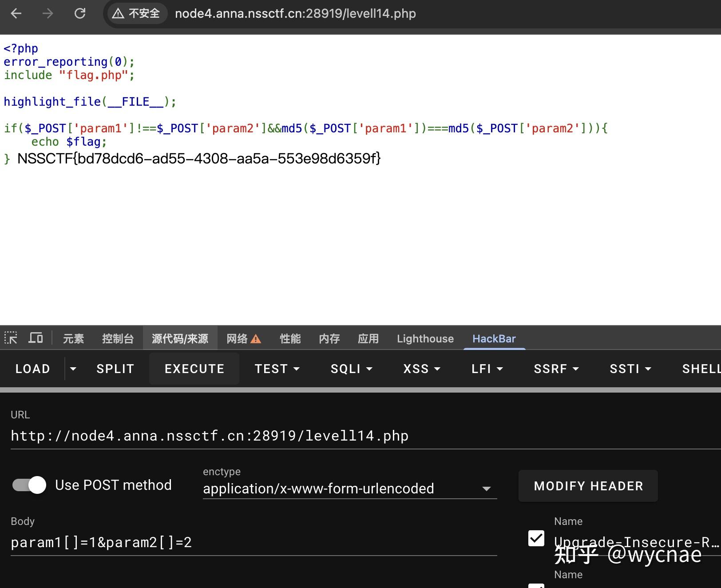Switch to the 控制台 tab
721x588 pixels.
(118, 338)
